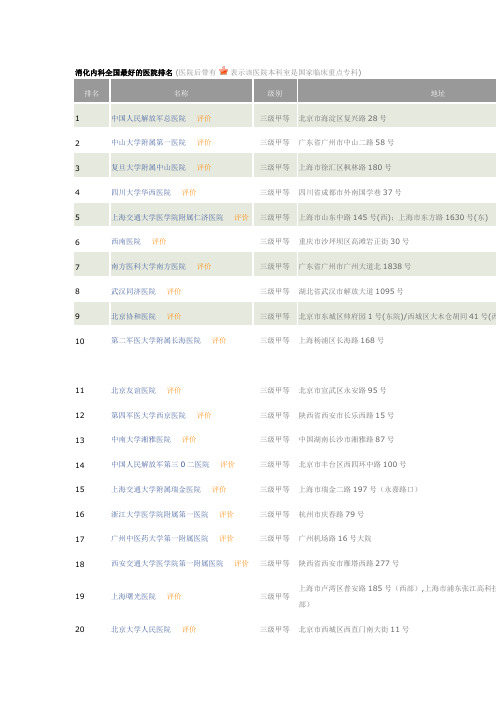Image resolution: width=496 pixels, height=702 pixels.
Task: Select address 上海市徐汇区枫林路 180 号
Action: 345,167
